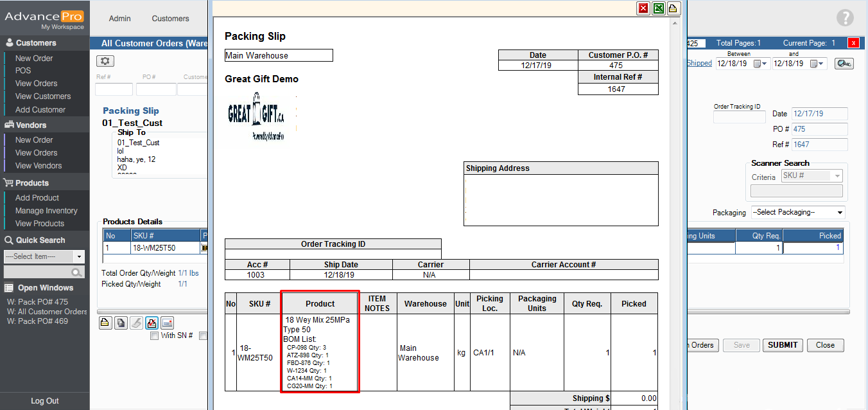Viewport: 868px width, 410px height.
Task: Click the shipping label envelope icon
Action: (168, 323)
